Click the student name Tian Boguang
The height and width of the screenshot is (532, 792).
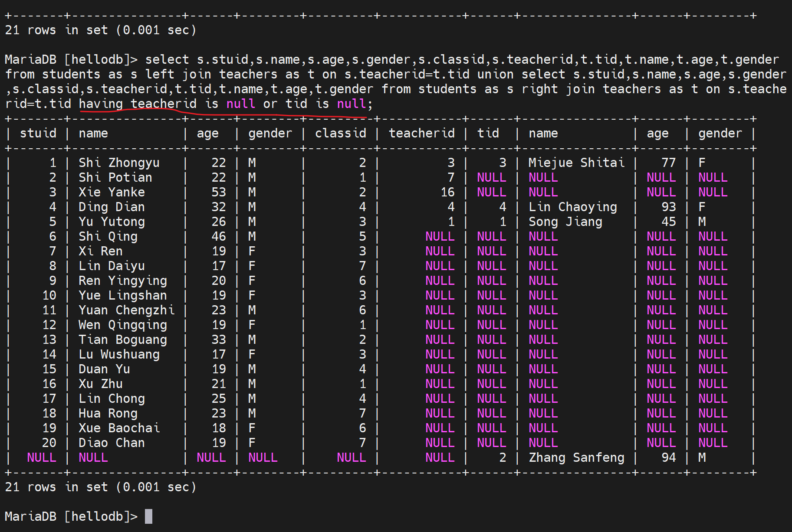(122, 339)
